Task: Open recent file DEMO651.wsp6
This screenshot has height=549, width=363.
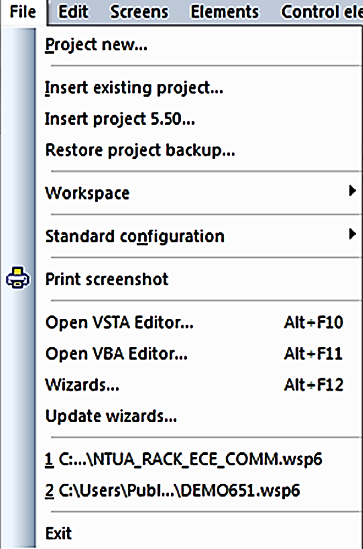Action: click(x=199, y=491)
